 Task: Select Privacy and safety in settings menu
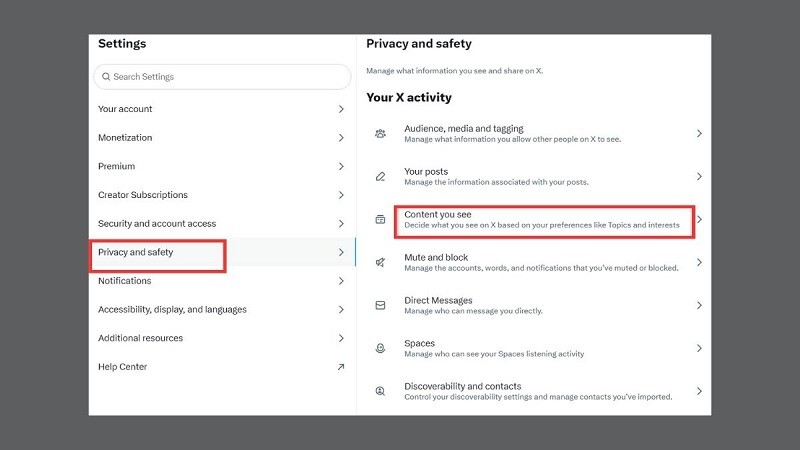coord(136,252)
